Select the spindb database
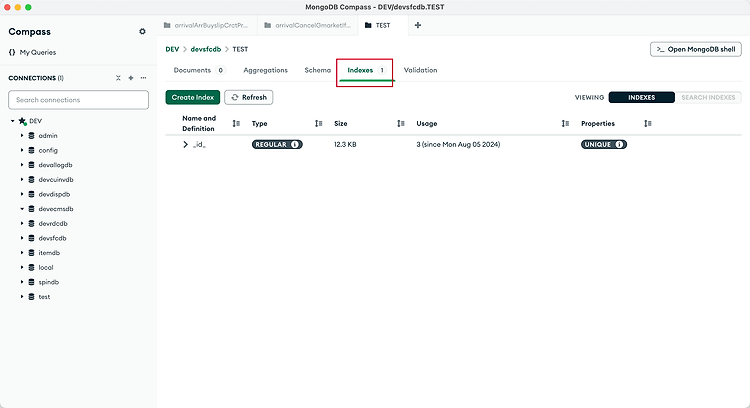Screen dimensions: 750x408 (49, 282)
